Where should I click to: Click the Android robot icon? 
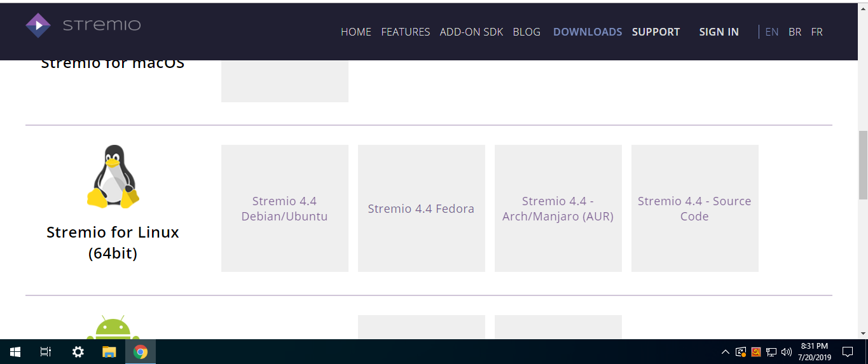pyautogui.click(x=113, y=328)
